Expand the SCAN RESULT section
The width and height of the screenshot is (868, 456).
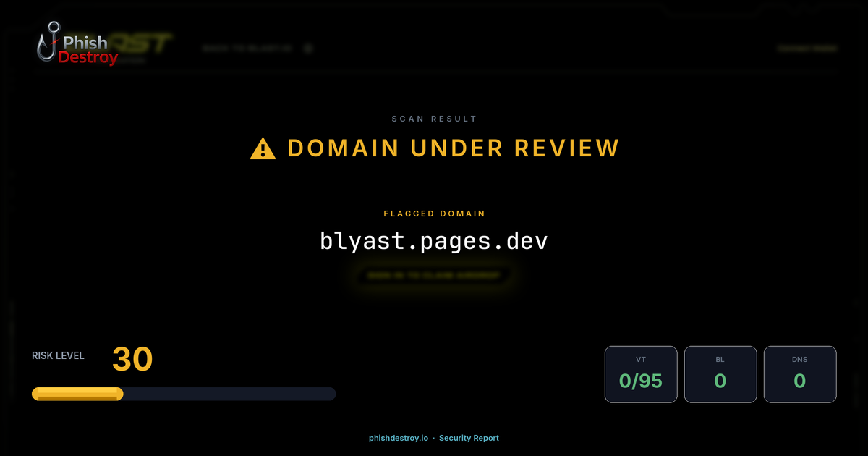[434, 118]
